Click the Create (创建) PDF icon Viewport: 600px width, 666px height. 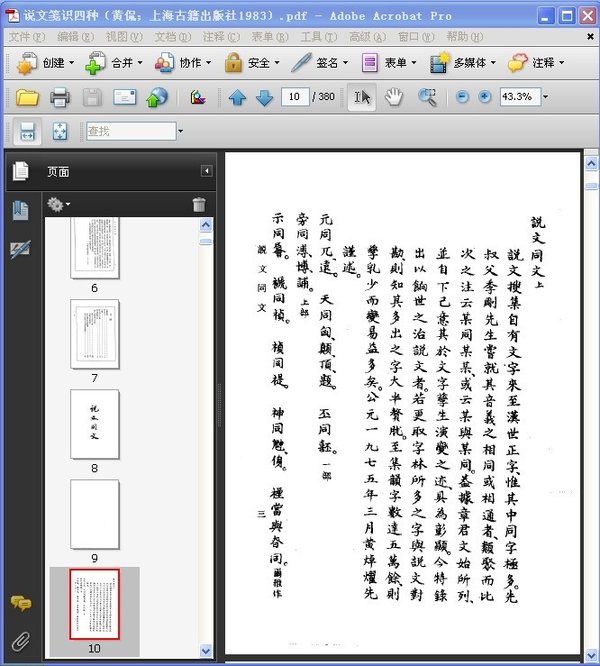27,63
